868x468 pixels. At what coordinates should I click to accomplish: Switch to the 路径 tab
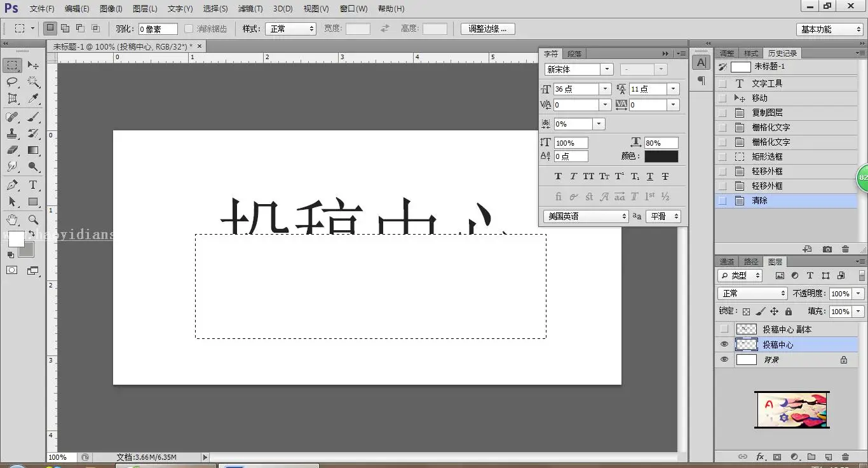pyautogui.click(x=751, y=262)
